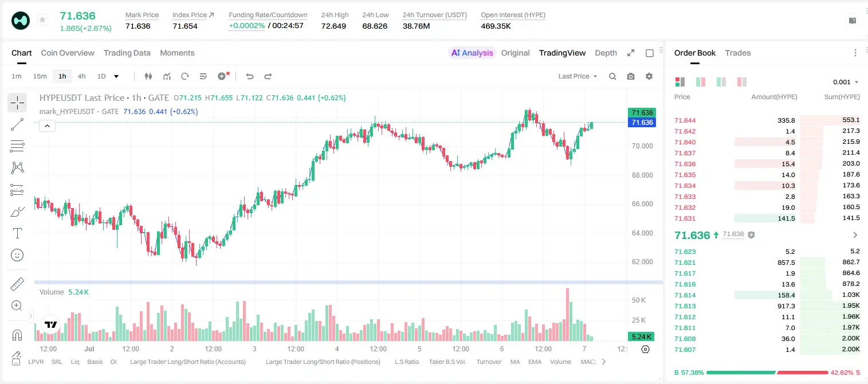
Task: Switch to the Trades tab
Action: 737,53
